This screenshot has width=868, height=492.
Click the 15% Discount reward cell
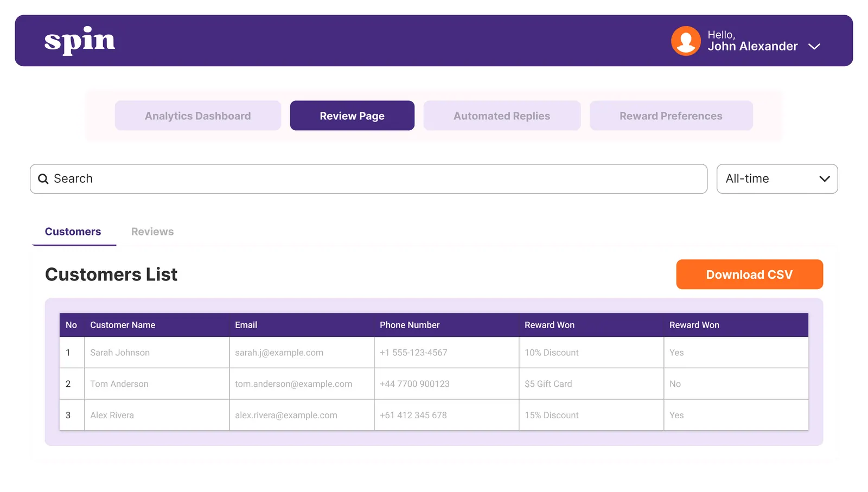pos(591,416)
